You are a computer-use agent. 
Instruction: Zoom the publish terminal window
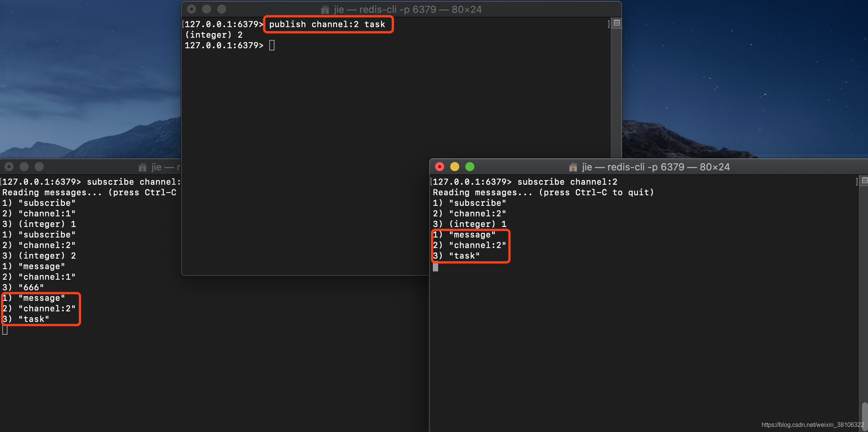222,9
